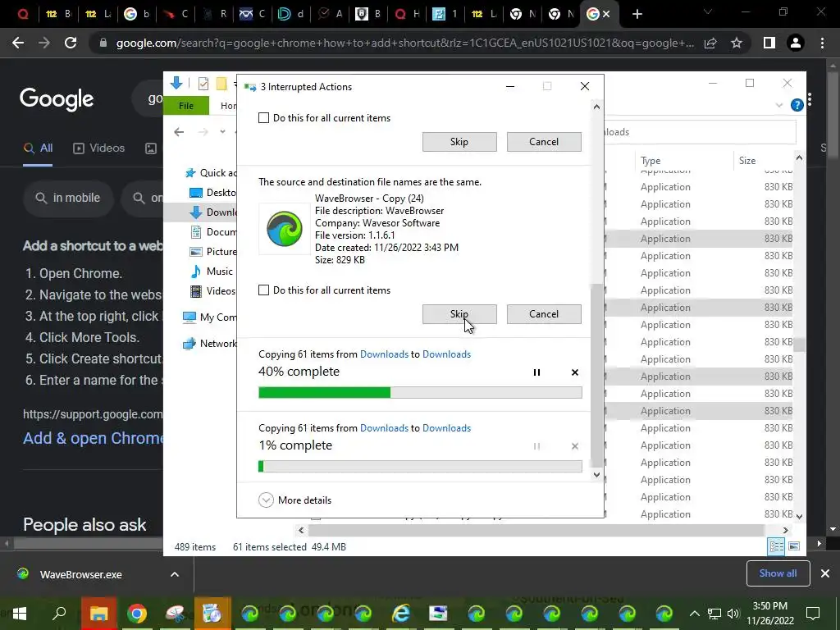Bookmark this page with the star icon

(x=737, y=43)
